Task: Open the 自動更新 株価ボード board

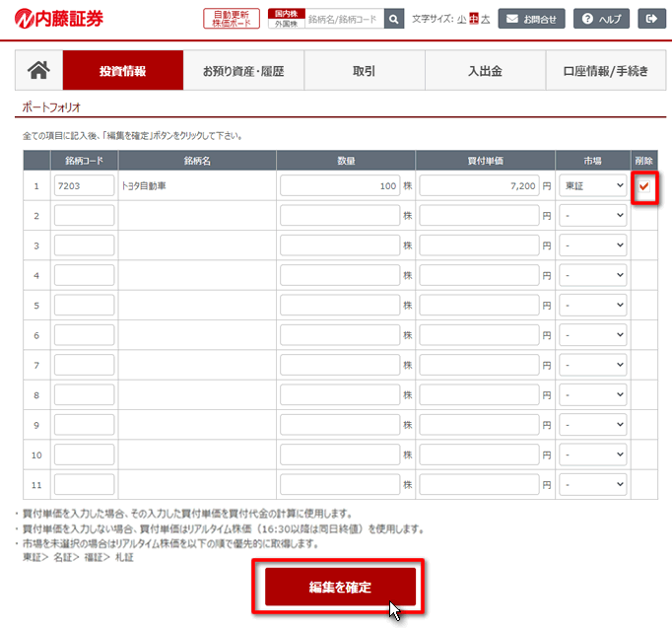Action: [x=232, y=19]
